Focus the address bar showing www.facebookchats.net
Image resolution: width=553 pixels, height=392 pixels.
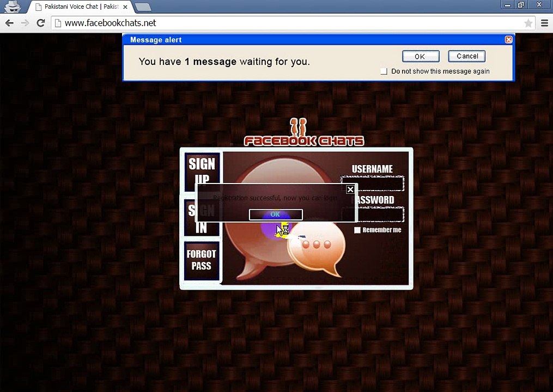[x=293, y=23]
